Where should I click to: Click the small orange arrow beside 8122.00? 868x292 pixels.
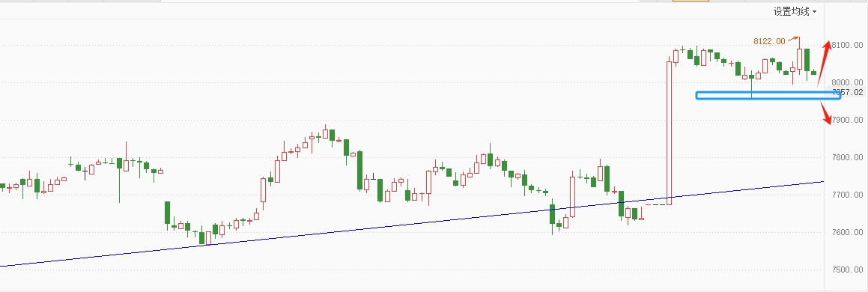coord(792,38)
